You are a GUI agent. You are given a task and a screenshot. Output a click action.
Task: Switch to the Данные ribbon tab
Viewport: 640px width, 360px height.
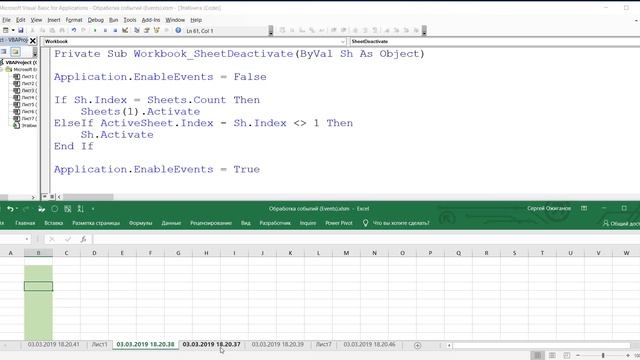point(171,223)
